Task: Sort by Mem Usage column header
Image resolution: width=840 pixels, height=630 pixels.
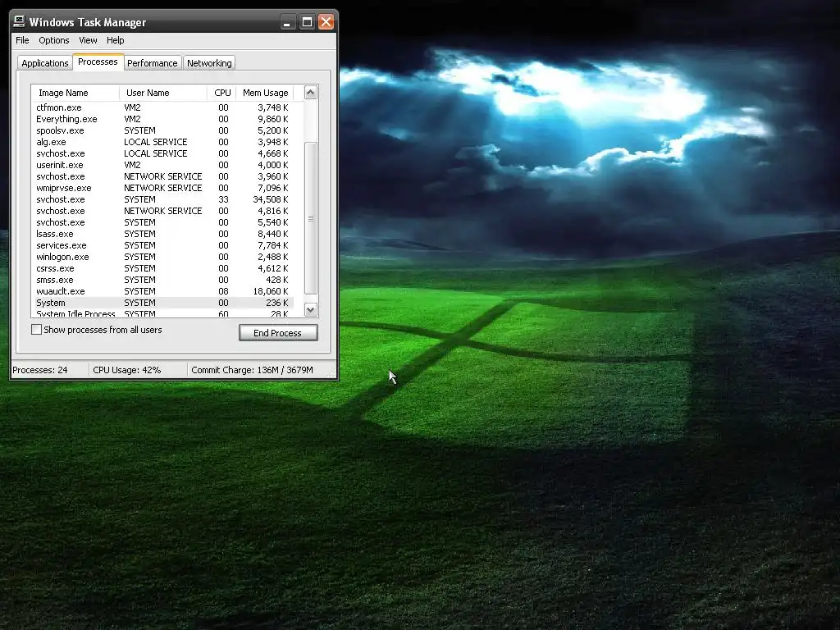Action: pos(265,93)
